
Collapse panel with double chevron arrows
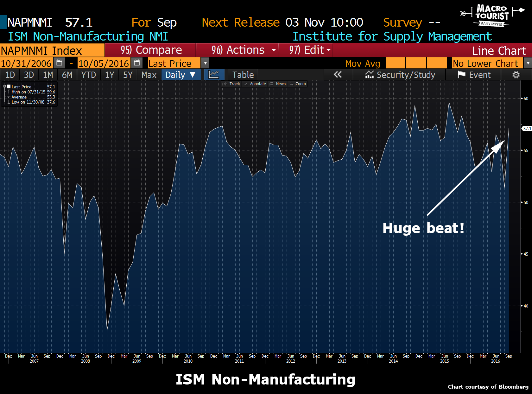338,75
